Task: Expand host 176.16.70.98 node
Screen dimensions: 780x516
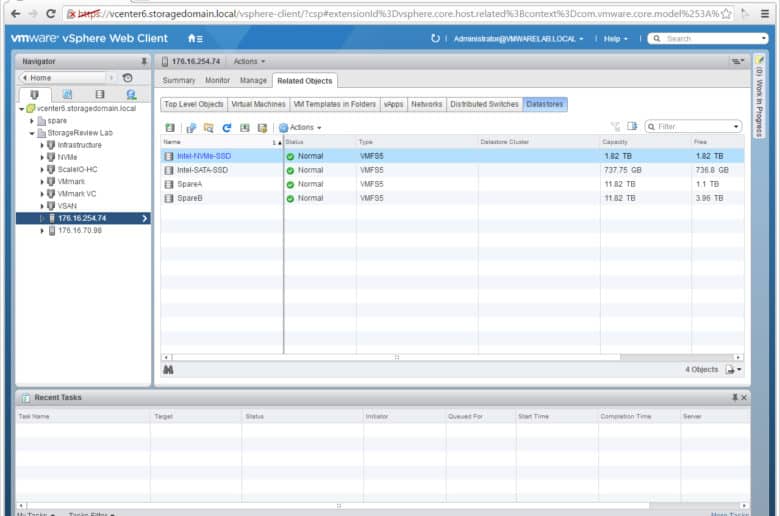Action: click(x=42, y=230)
